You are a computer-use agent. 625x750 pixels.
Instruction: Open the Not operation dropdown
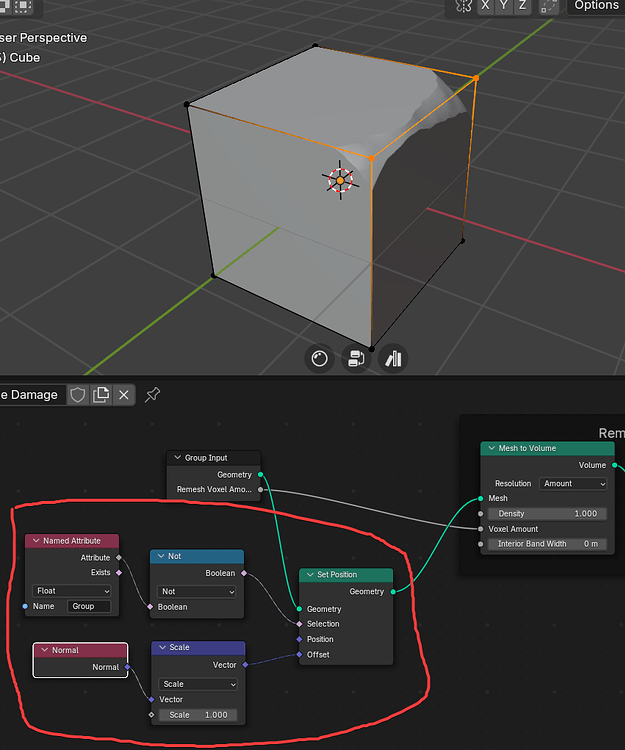[x=197, y=592]
